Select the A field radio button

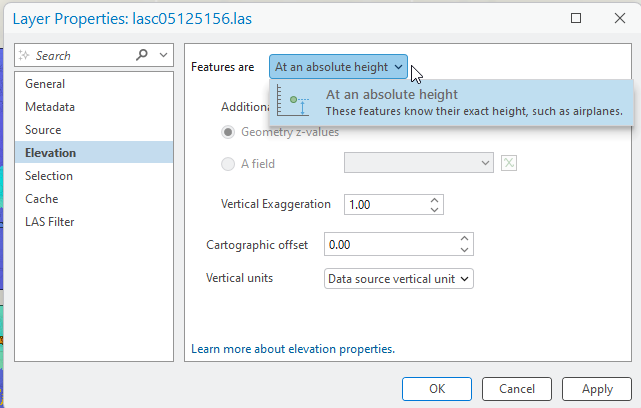(228, 164)
